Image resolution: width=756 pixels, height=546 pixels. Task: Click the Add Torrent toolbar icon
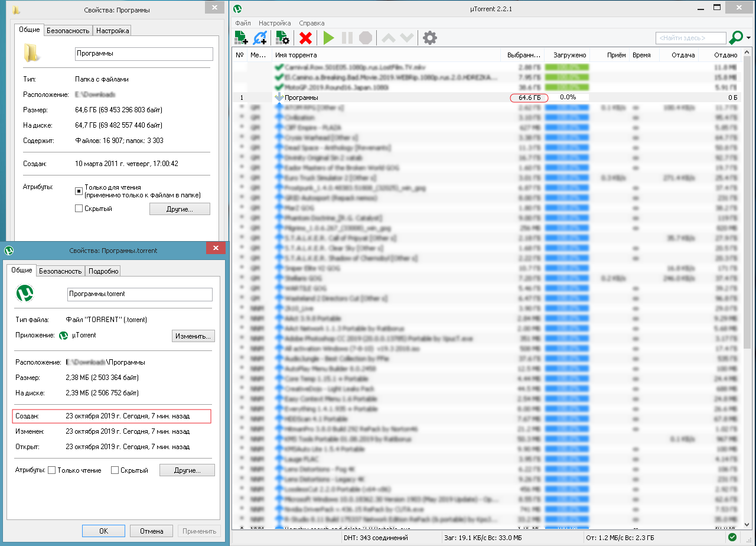(x=241, y=38)
